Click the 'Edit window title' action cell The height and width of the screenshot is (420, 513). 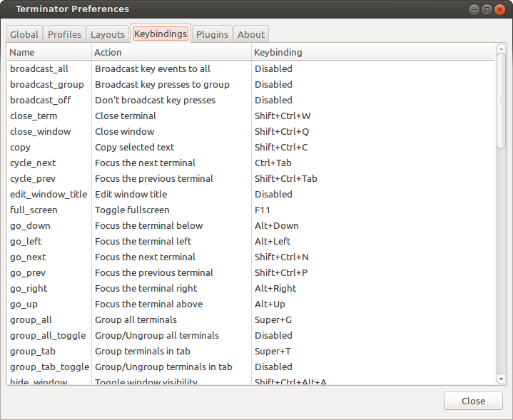pos(131,194)
